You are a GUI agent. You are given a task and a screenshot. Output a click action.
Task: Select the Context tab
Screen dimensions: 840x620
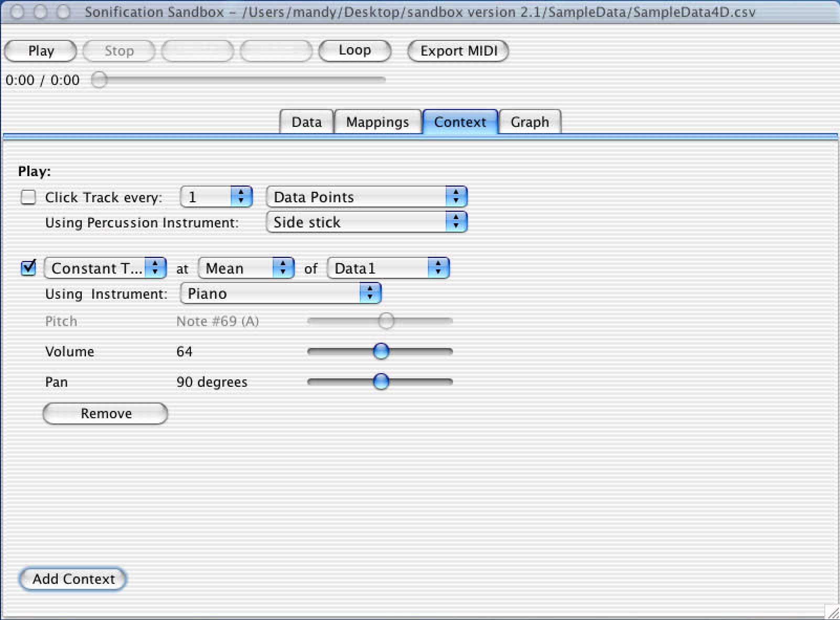click(460, 122)
